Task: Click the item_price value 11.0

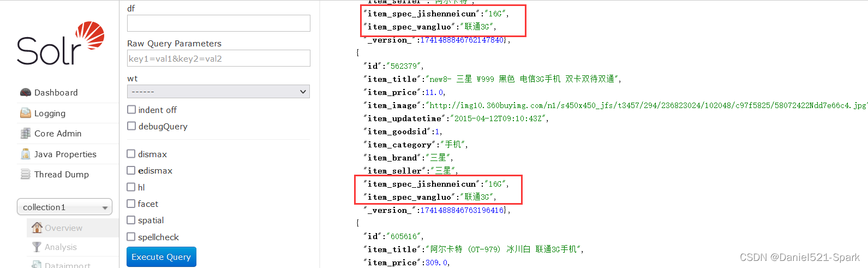Action: [x=435, y=92]
